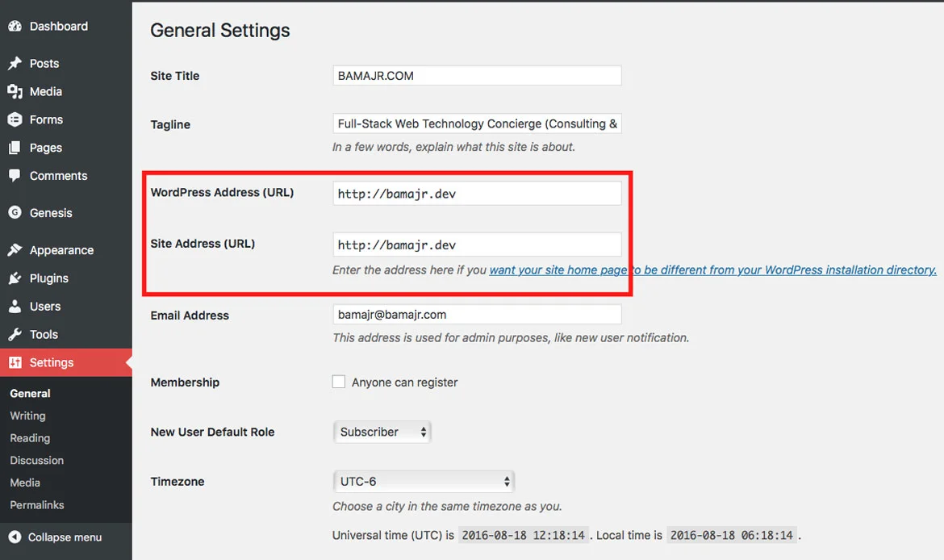Click the Comments speech bubble icon

click(x=15, y=176)
